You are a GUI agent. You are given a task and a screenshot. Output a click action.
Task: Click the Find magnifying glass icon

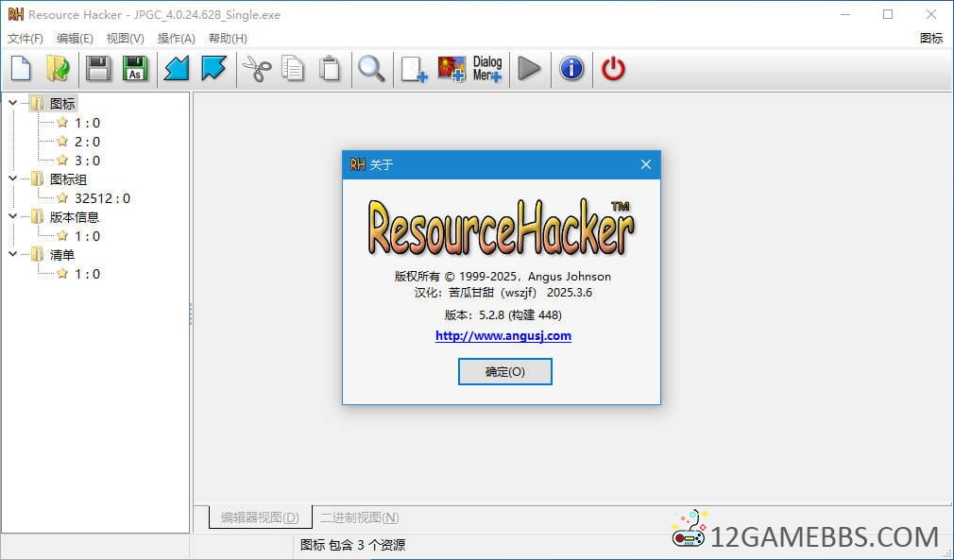pos(371,69)
